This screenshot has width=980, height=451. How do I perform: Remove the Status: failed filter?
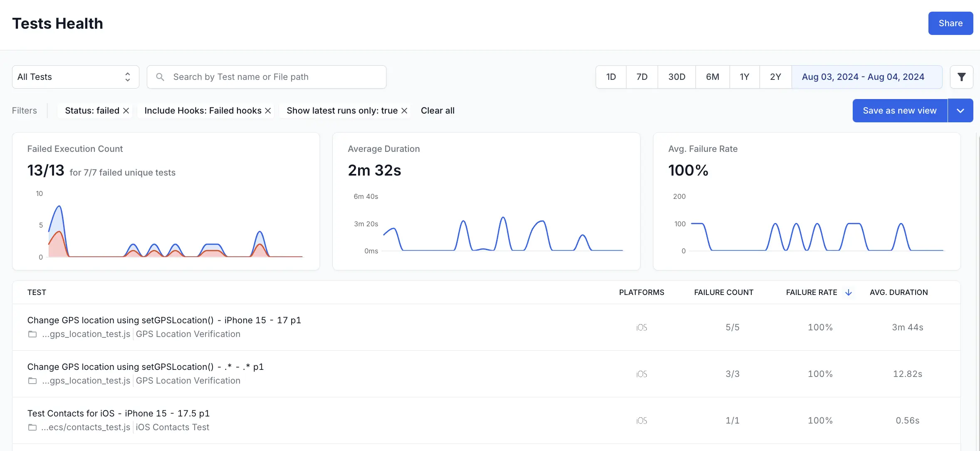coord(126,111)
